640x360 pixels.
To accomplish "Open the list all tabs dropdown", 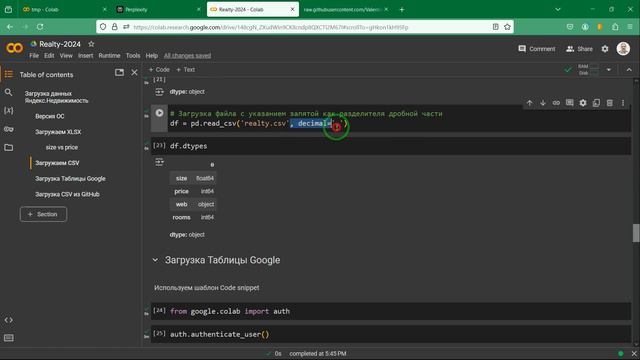I will coord(558,9).
